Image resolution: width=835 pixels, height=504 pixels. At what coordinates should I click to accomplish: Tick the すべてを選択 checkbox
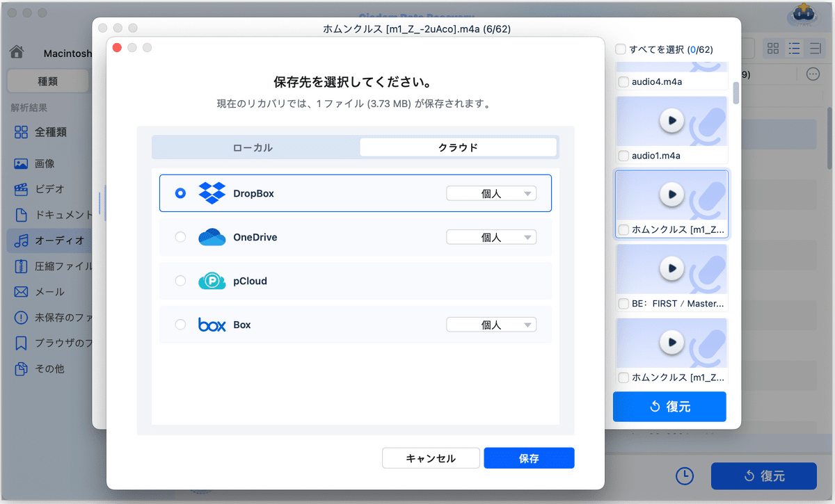coord(620,49)
